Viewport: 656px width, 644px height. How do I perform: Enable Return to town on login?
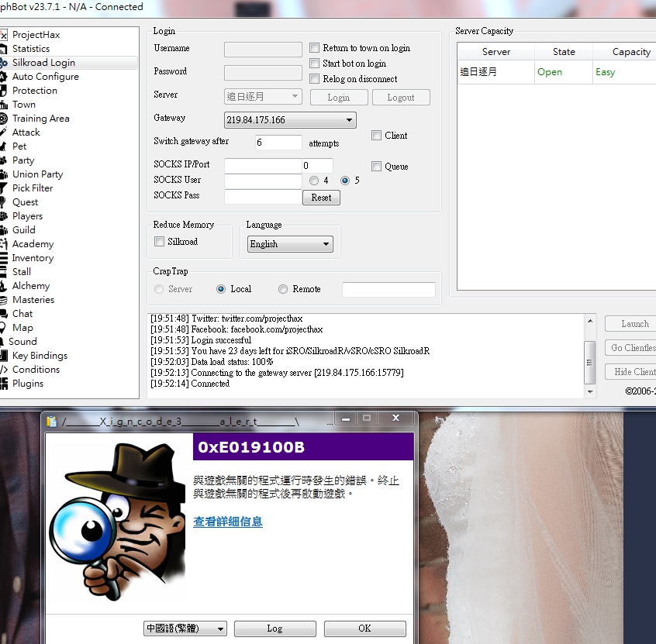(315, 48)
